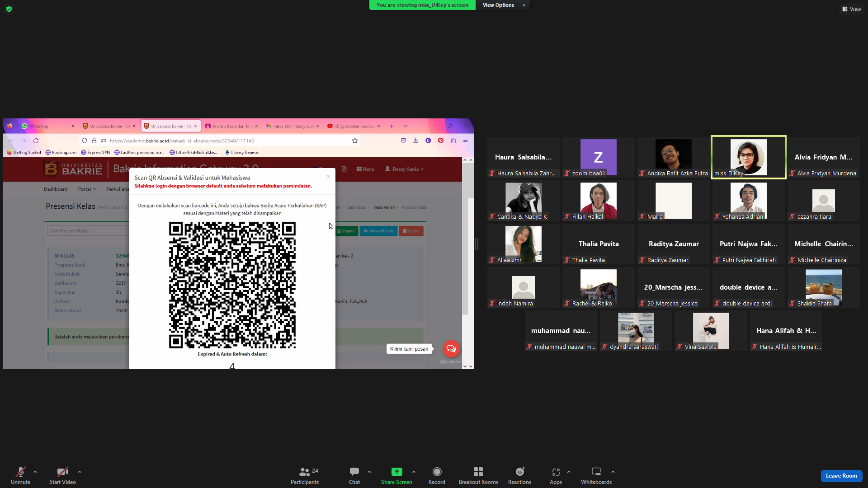
Task: Change layout with the View button
Action: coord(851,9)
